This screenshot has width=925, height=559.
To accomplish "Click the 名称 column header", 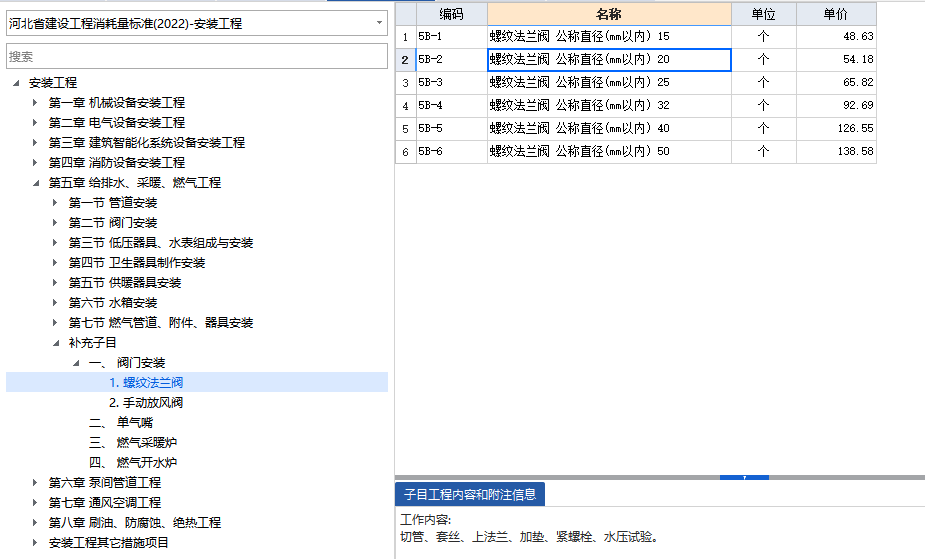I will click(609, 14).
